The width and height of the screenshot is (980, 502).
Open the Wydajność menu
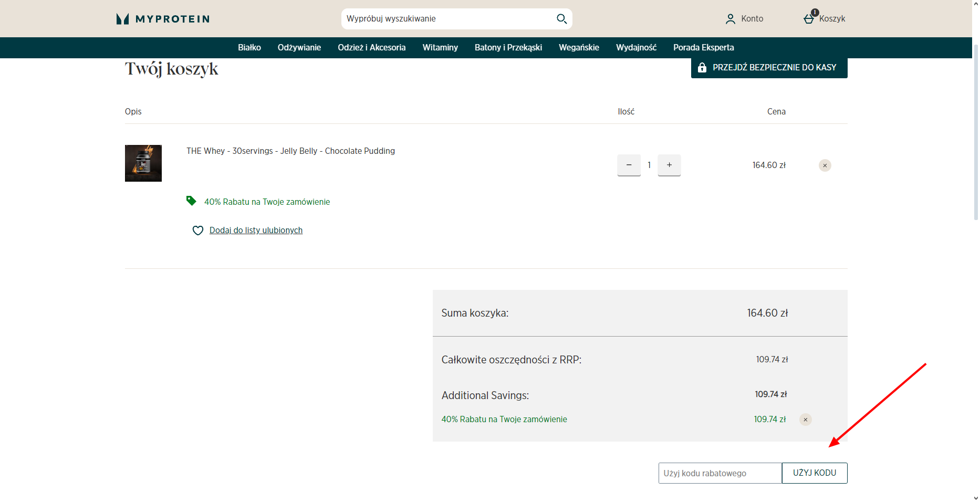click(636, 47)
